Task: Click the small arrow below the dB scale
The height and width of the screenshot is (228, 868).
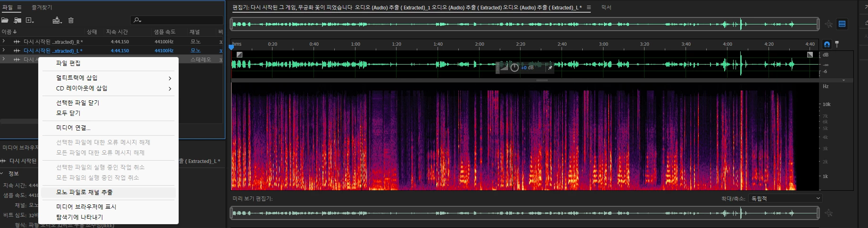Action: pos(843,81)
